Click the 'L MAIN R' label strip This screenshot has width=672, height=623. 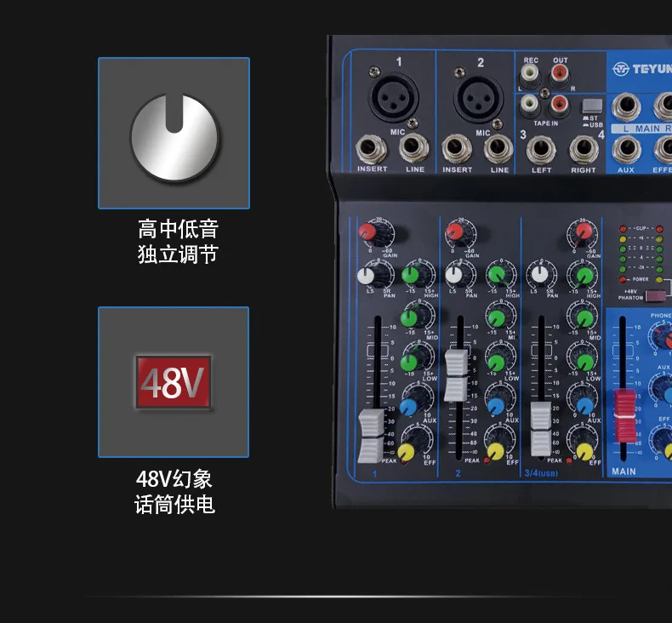(x=641, y=129)
